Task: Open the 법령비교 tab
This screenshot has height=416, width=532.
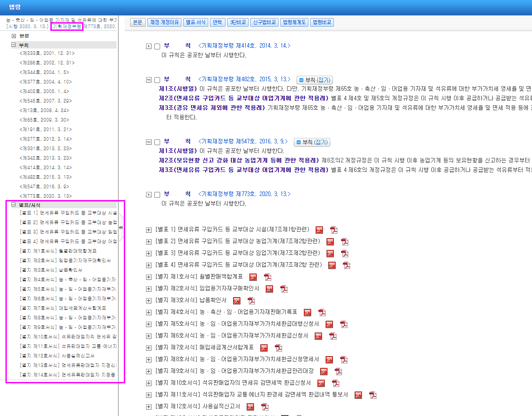Action: coord(322,22)
